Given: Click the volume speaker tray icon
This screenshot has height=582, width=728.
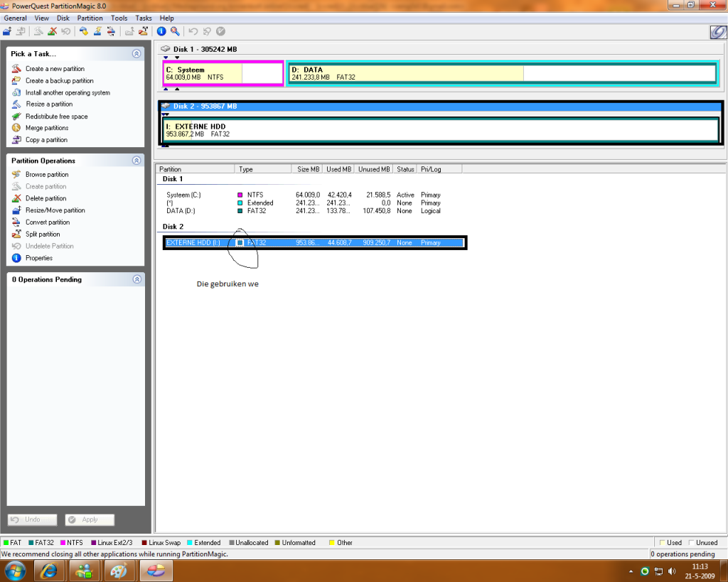Looking at the screenshot, I should (672, 571).
